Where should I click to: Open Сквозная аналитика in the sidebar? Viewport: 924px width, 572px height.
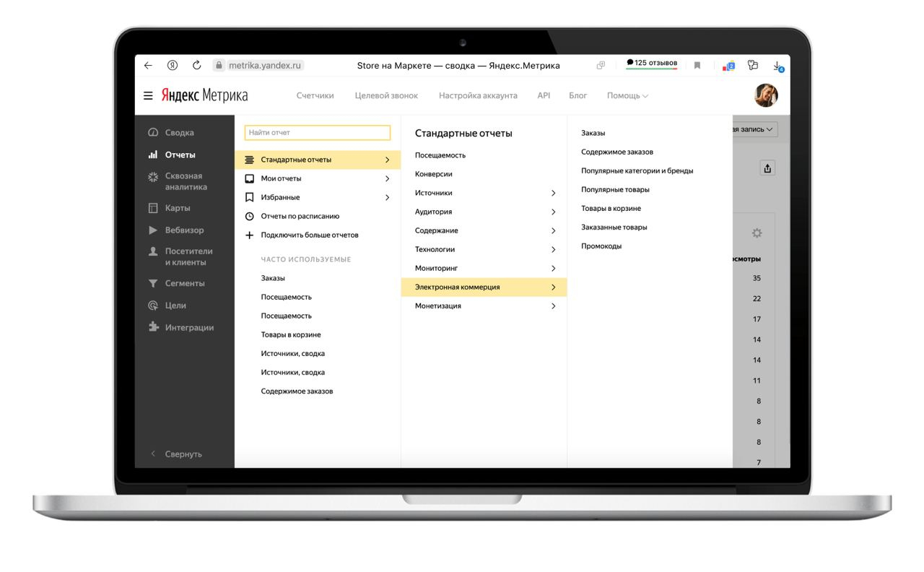[x=185, y=181]
